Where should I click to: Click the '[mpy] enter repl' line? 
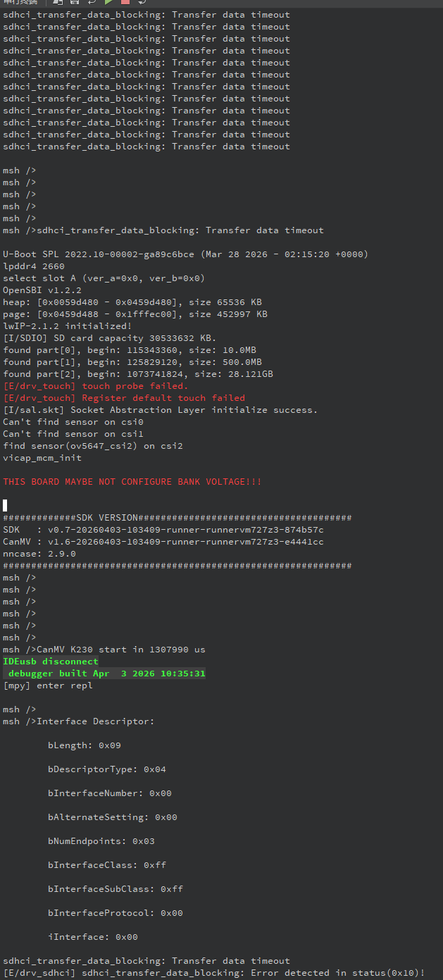pos(48,686)
